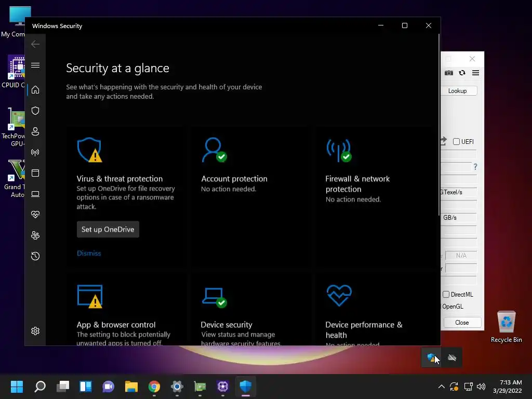
Task: Open the Windows Start button
Action: tap(17, 387)
